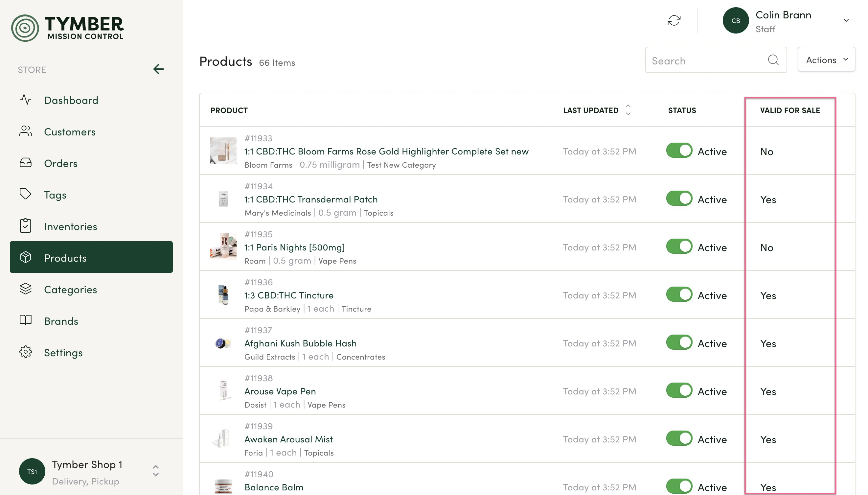The width and height of the screenshot is (868, 495).
Task: Click 'No' valid-for-sale value for #11933
Action: [x=766, y=151]
